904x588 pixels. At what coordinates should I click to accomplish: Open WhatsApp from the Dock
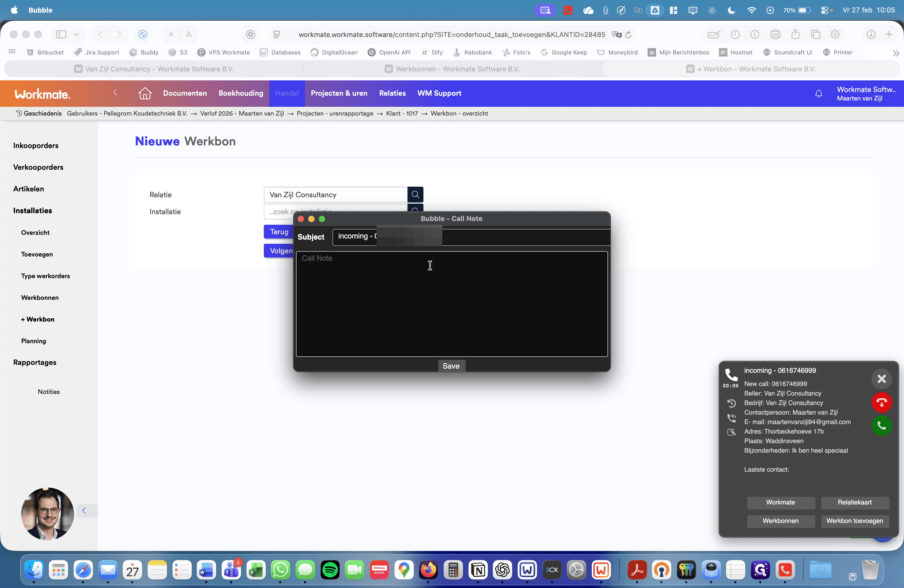point(280,570)
